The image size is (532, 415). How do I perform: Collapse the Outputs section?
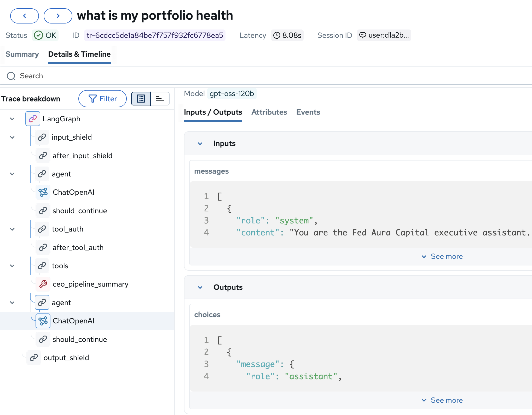tap(200, 287)
